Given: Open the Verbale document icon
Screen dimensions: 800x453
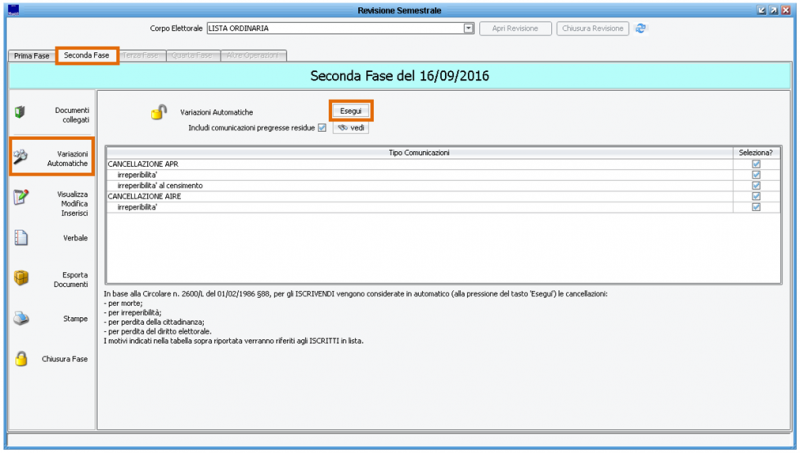Looking at the screenshot, I should coord(21,238).
